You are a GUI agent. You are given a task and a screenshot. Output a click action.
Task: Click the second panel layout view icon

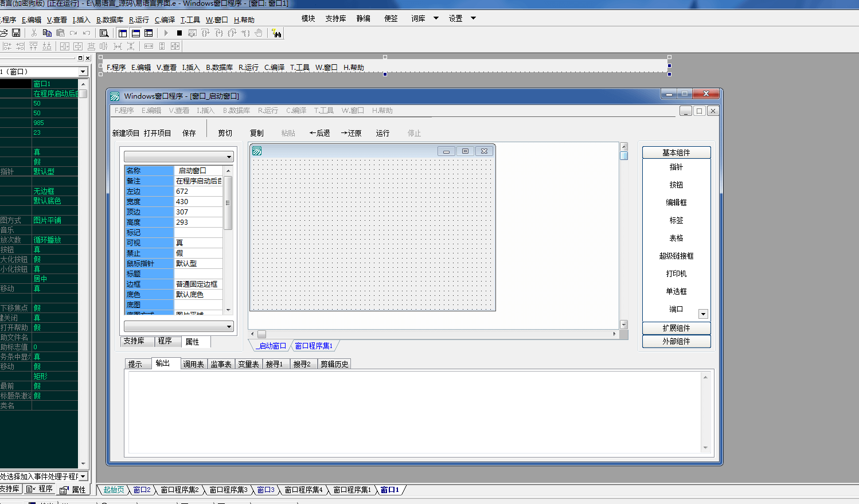(x=136, y=33)
